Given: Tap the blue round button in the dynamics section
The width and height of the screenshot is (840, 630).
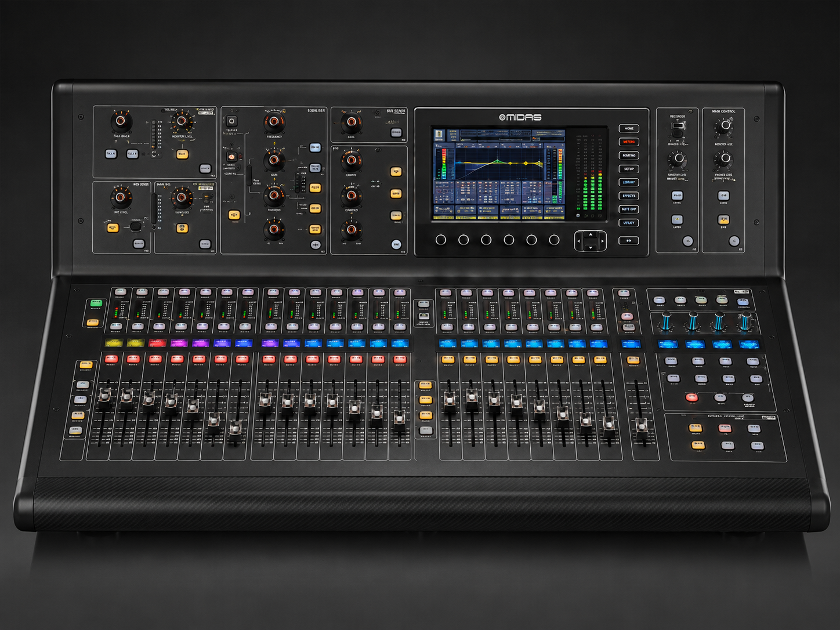Looking at the screenshot, I should click(396, 244).
